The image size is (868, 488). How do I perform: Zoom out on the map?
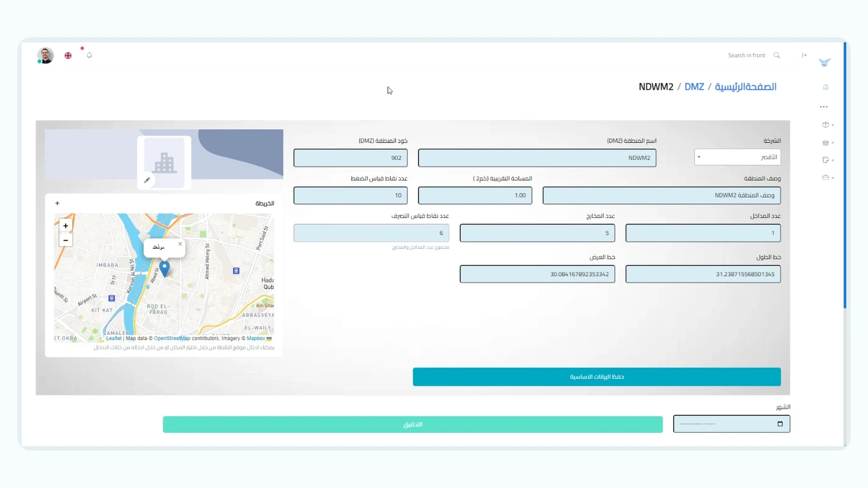[x=66, y=240]
